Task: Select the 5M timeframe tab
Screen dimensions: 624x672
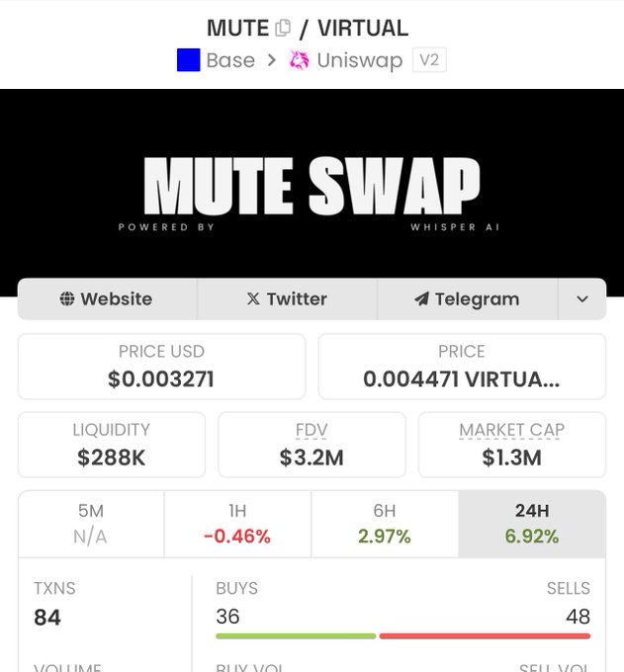Action: 91,524
